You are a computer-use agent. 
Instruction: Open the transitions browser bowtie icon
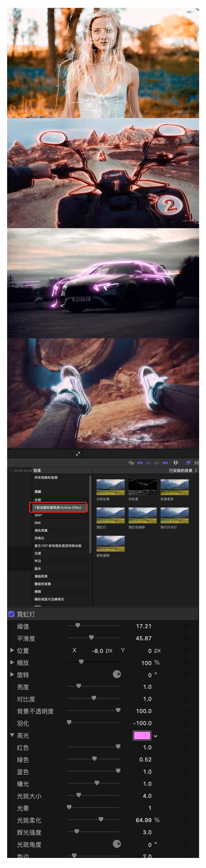coord(197,463)
